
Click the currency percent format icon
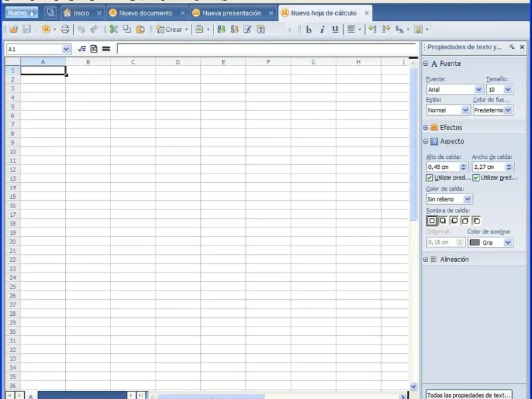tap(400, 29)
